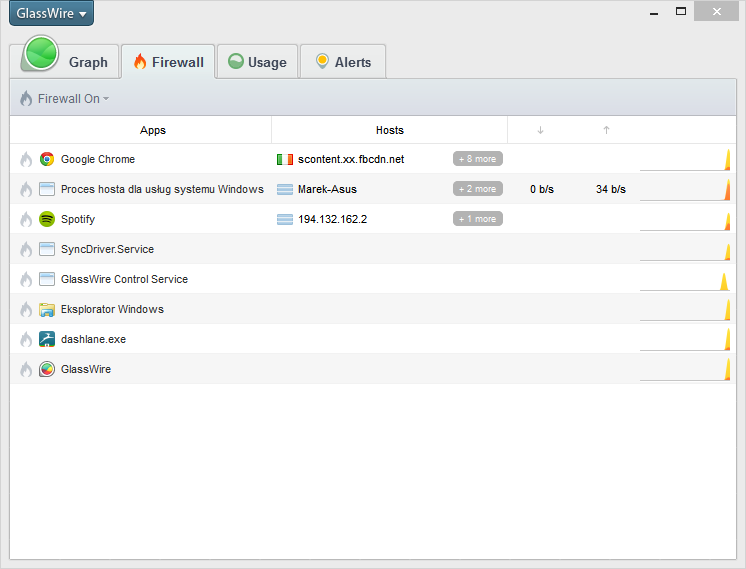This screenshot has width=746, height=569.
Task: Open Proces hosta traffic mini graph
Action: [685, 189]
